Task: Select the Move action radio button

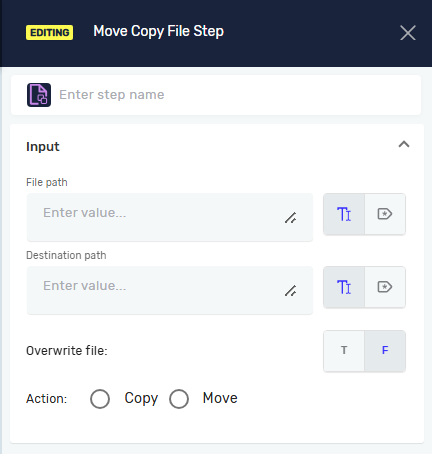Action: click(179, 399)
